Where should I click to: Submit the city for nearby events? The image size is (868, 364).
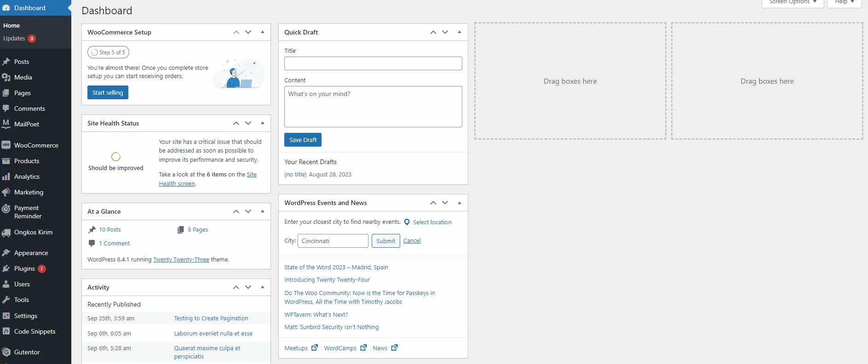point(385,241)
